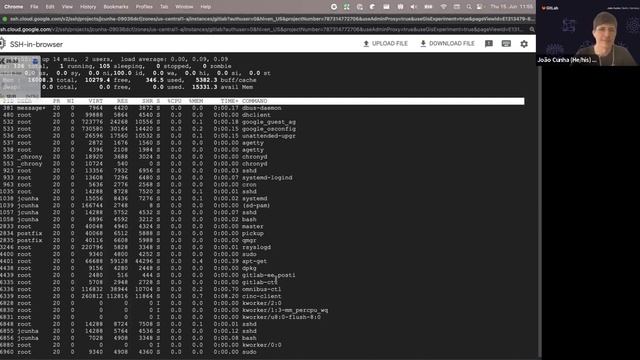The width and height of the screenshot is (640, 360).
Task: Open the File menu
Action: [34, 7]
